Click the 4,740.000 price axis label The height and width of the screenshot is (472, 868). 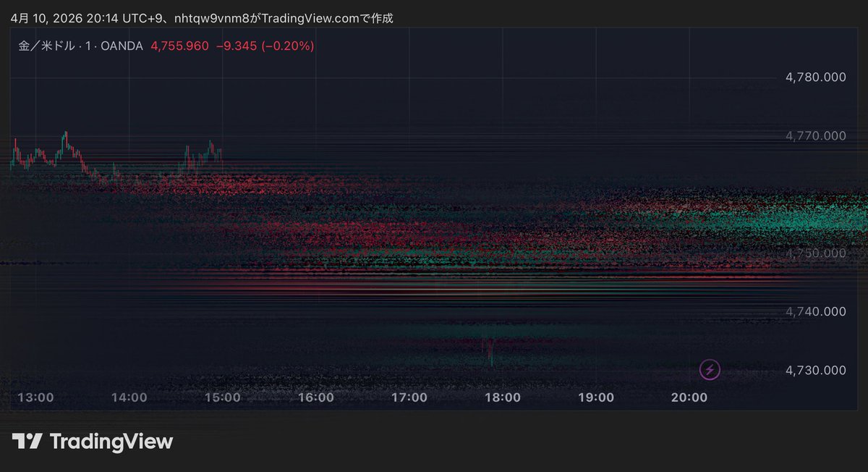(x=816, y=312)
